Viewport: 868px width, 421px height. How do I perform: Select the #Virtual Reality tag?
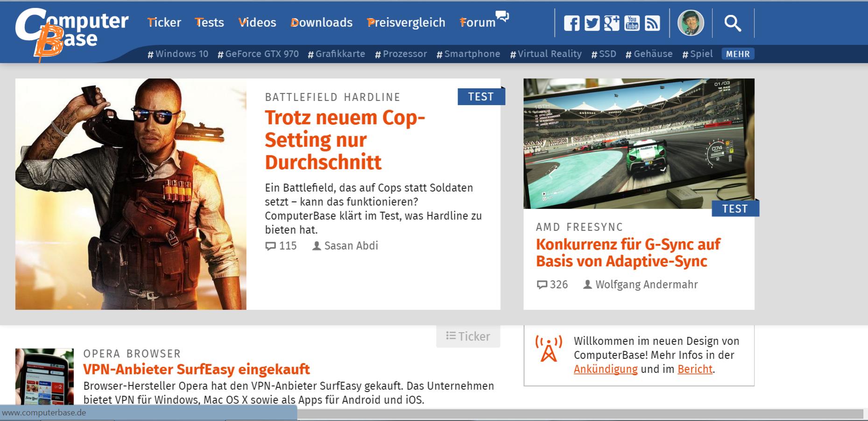point(546,54)
